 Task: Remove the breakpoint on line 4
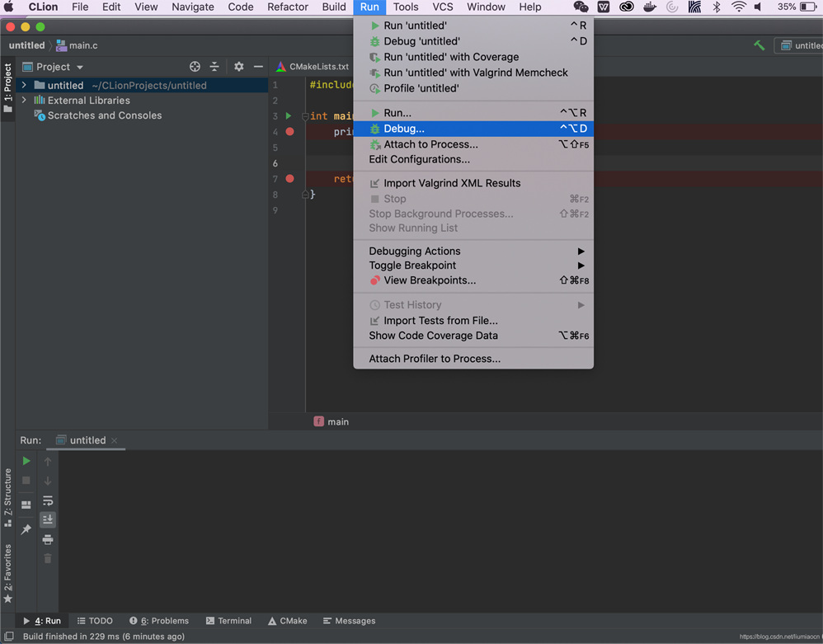(x=289, y=132)
